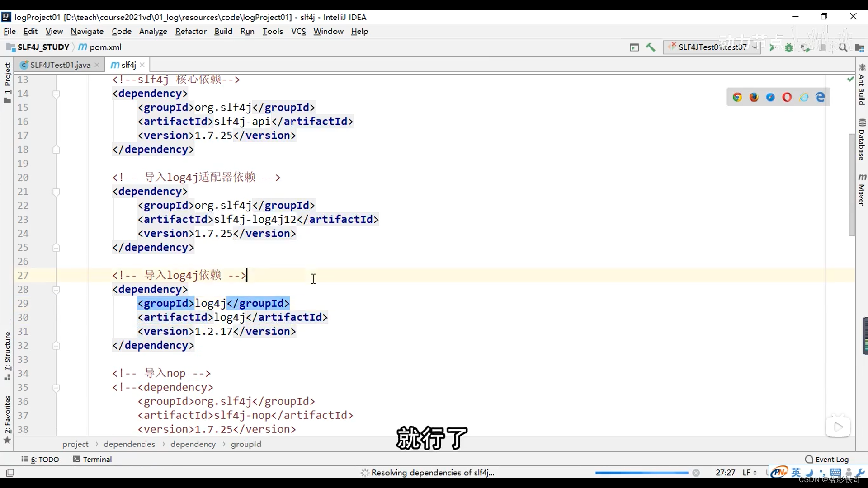Viewport: 868px width, 488px height.
Task: Open Search Everywhere magnifier
Action: 843,47
